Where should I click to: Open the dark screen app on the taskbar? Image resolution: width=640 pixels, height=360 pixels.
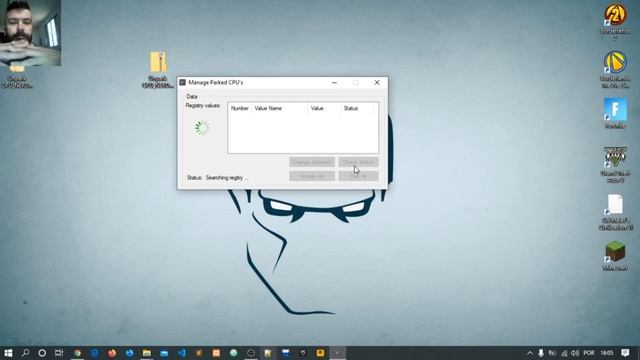tap(303, 353)
